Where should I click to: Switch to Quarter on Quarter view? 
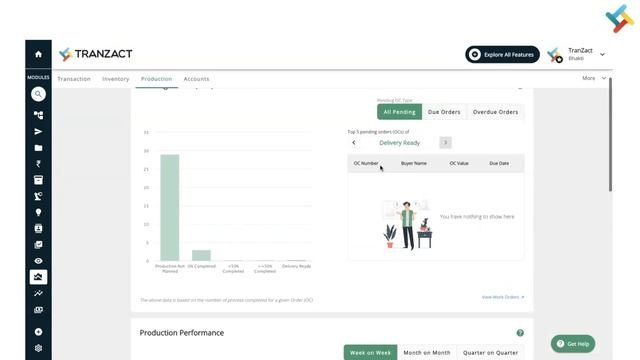tap(490, 352)
